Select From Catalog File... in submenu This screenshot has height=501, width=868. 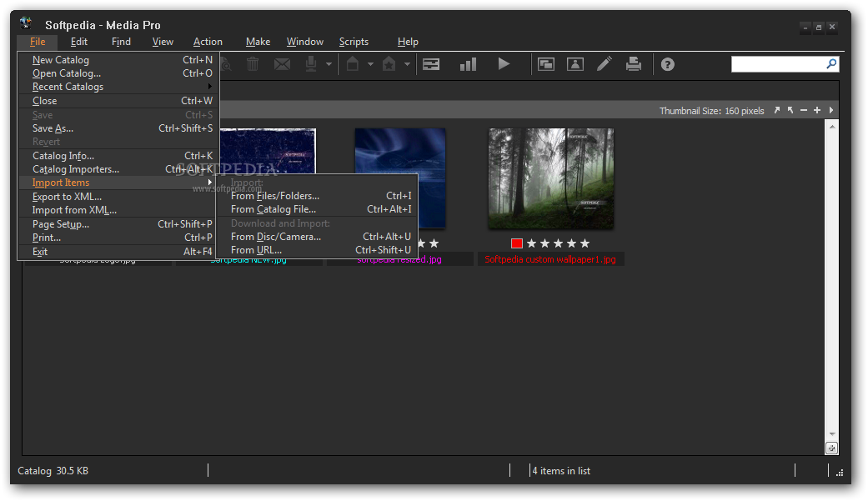(x=317, y=209)
